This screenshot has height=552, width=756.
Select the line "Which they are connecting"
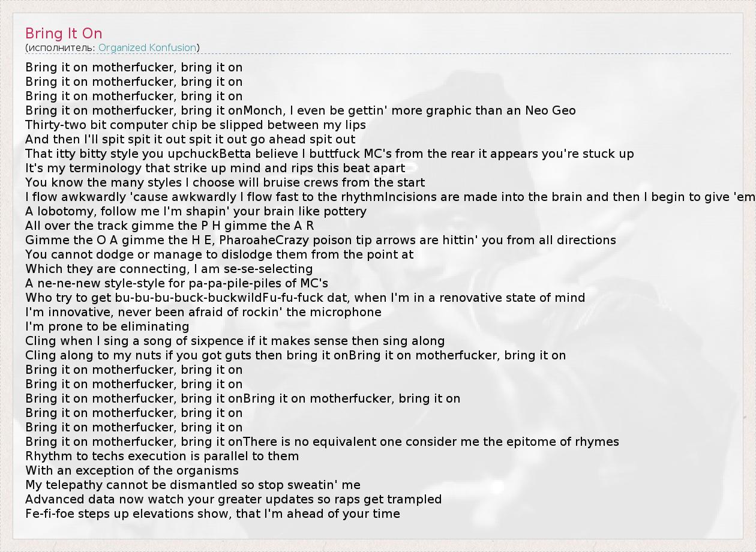point(169,269)
